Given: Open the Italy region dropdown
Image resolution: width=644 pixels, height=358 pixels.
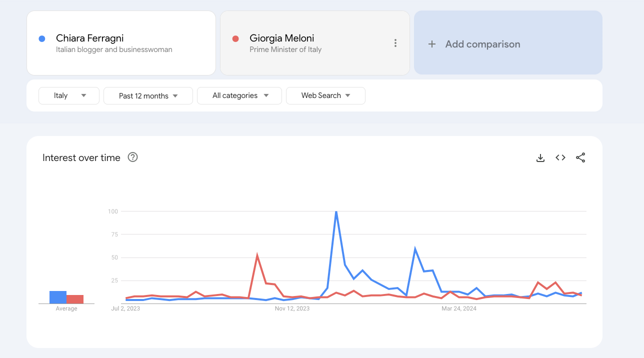Looking at the screenshot, I should (69, 95).
